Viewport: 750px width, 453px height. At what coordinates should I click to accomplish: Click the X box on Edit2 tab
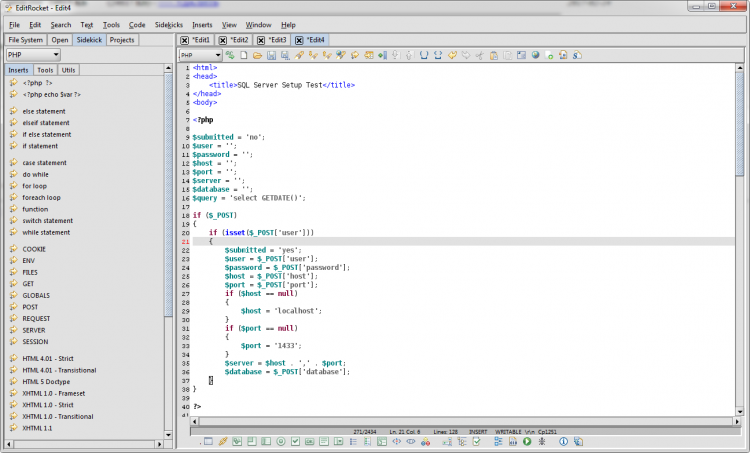(223, 40)
